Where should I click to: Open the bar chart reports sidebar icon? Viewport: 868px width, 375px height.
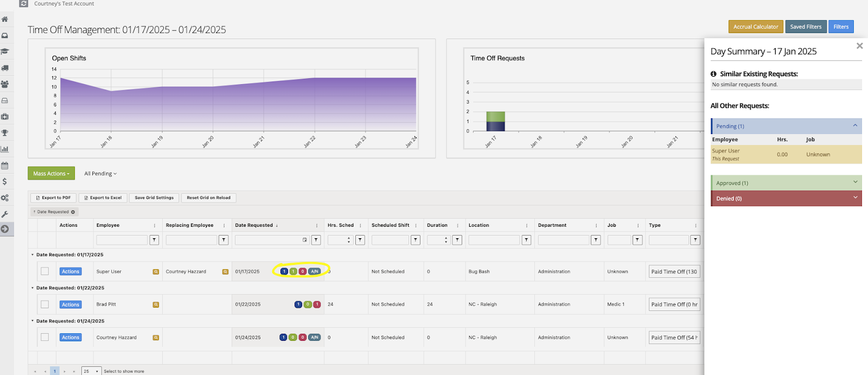tap(5, 149)
